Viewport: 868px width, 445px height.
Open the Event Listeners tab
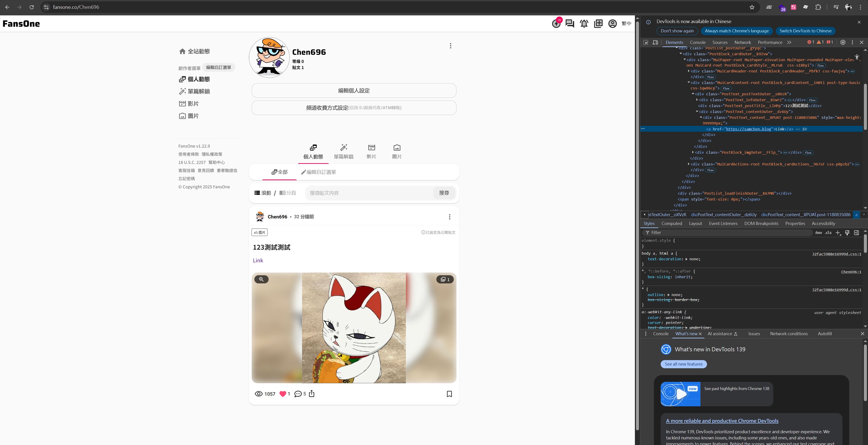coord(723,224)
